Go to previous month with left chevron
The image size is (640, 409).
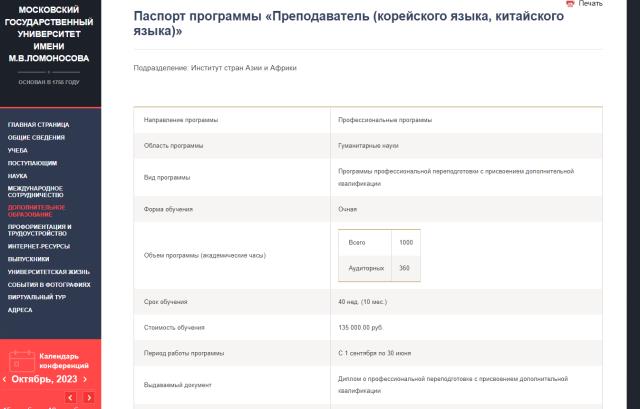pos(4,380)
